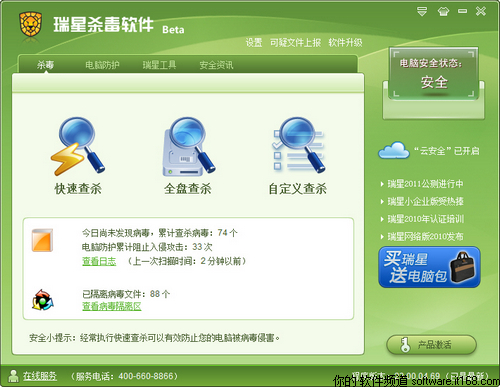Click the quarantine recycle icon
The width and height of the screenshot is (500, 387).
click(42, 300)
